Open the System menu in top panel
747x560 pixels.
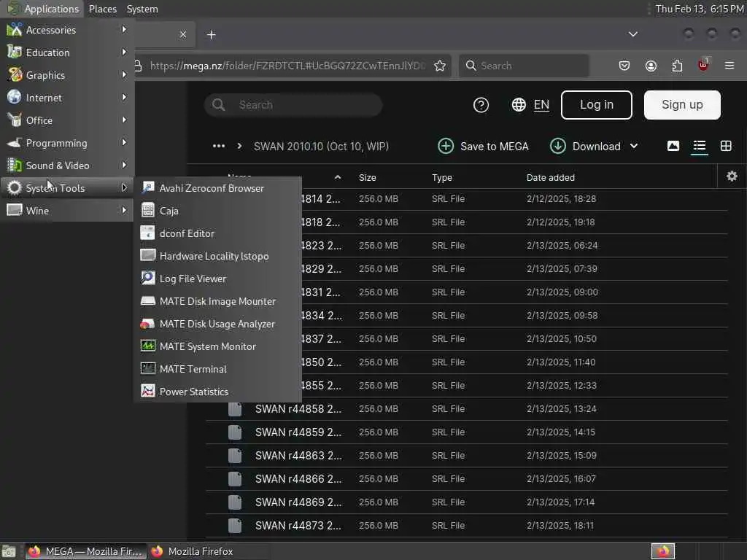pyautogui.click(x=142, y=9)
